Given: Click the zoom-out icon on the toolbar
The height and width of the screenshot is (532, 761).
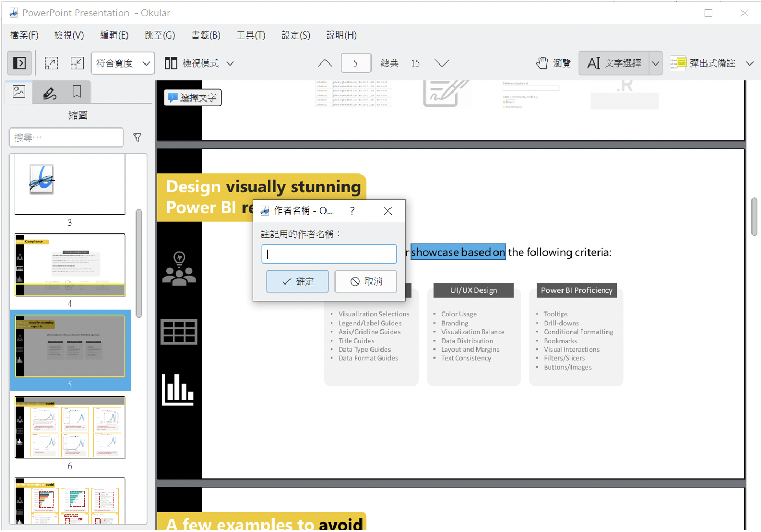Looking at the screenshot, I should (x=77, y=63).
